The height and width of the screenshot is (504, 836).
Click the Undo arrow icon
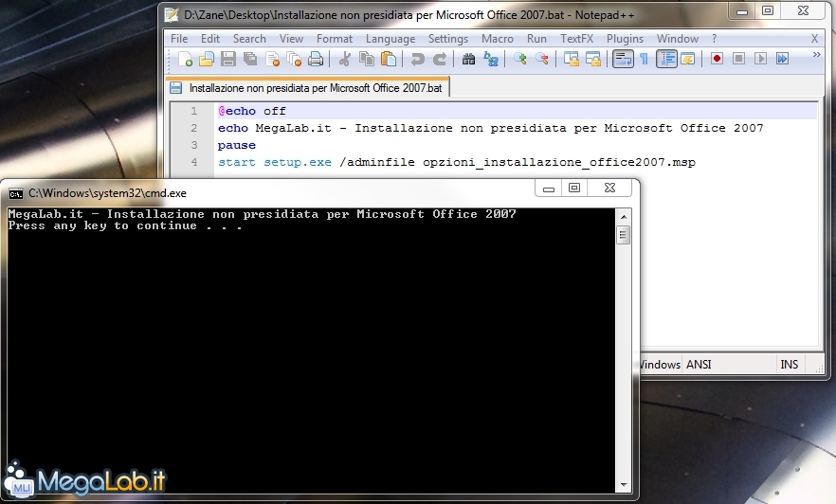coord(418,59)
